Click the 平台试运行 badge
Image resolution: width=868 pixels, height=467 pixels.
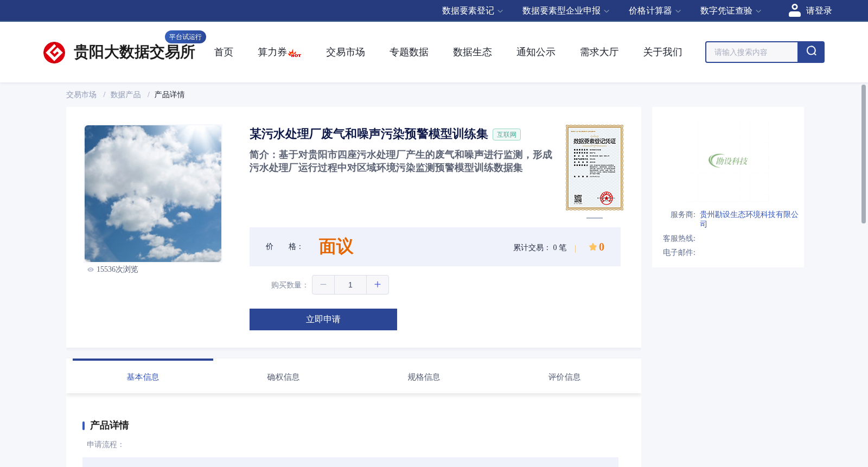click(x=186, y=37)
